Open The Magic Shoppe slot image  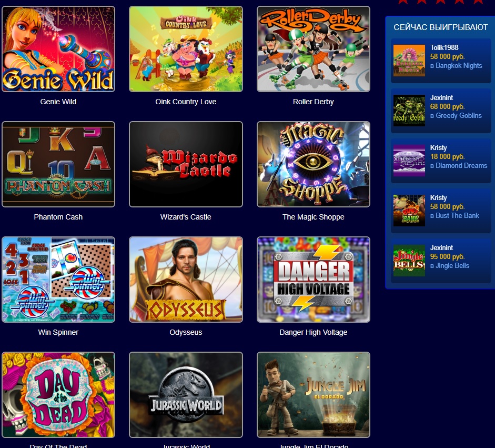pyautogui.click(x=314, y=164)
